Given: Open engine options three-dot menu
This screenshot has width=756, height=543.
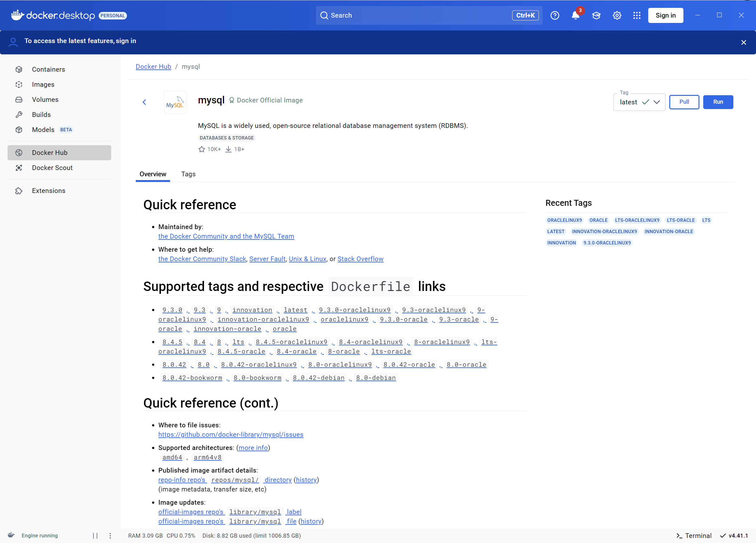Looking at the screenshot, I should (110, 535).
